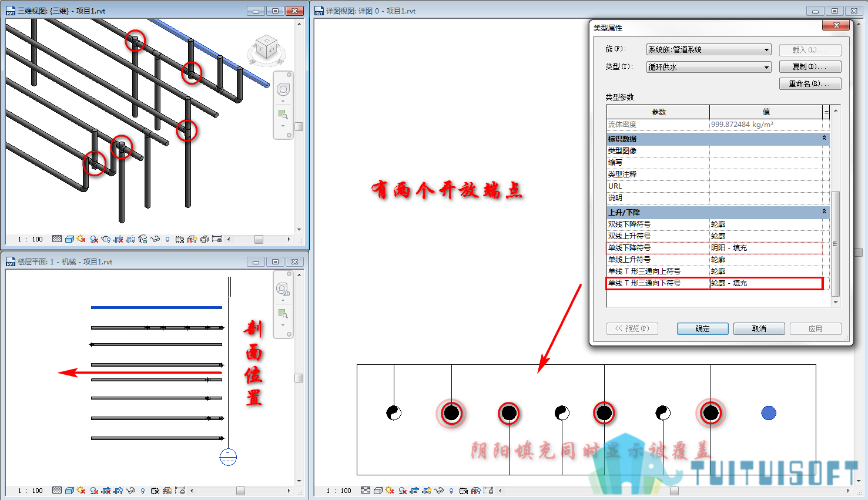Open visual style icon in 3D view bar
The height and width of the screenshot is (500, 868).
tap(69, 239)
